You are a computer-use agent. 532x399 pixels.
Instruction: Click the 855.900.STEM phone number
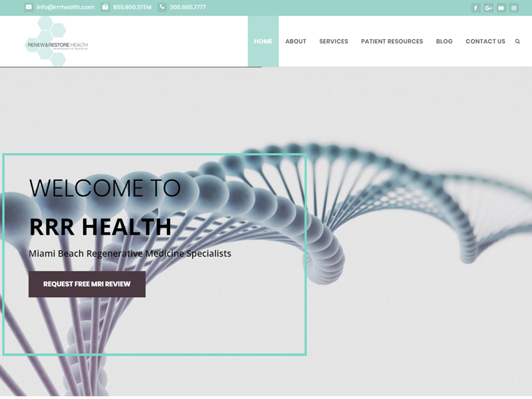(x=132, y=7)
